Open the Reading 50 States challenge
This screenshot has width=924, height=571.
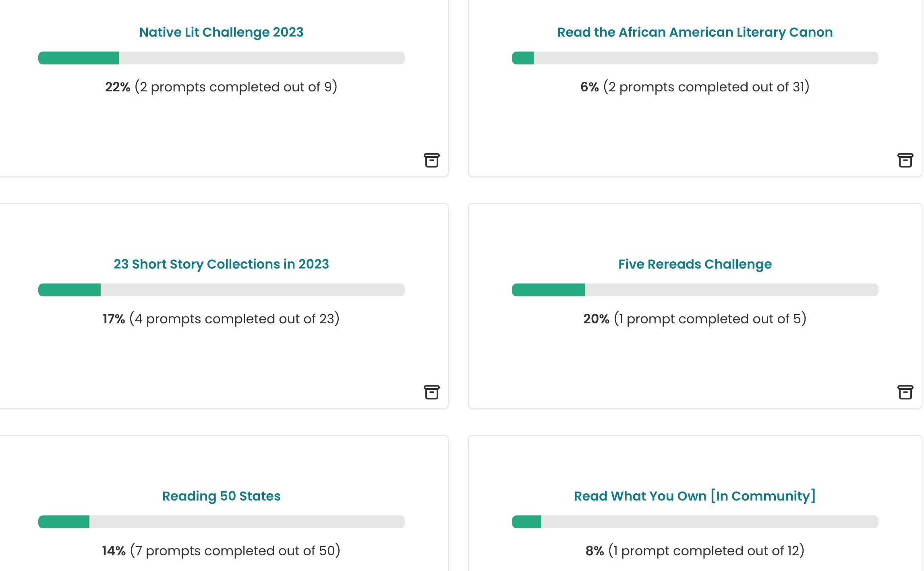click(221, 496)
